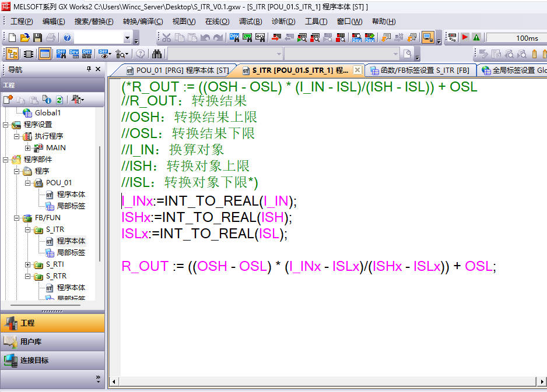Expand the MAIN tree node
The height and width of the screenshot is (392, 547).
pyautogui.click(x=27, y=148)
